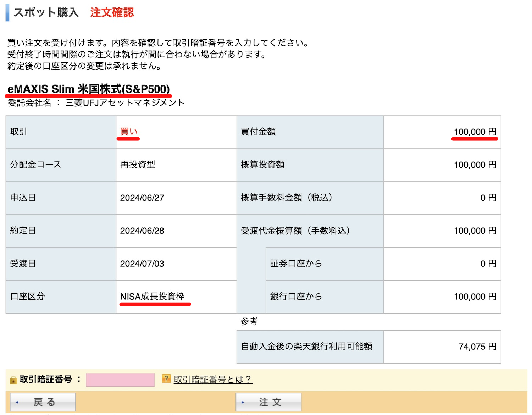Click the 買い value in 取引 row
The height and width of the screenshot is (415, 532).
[x=129, y=132]
